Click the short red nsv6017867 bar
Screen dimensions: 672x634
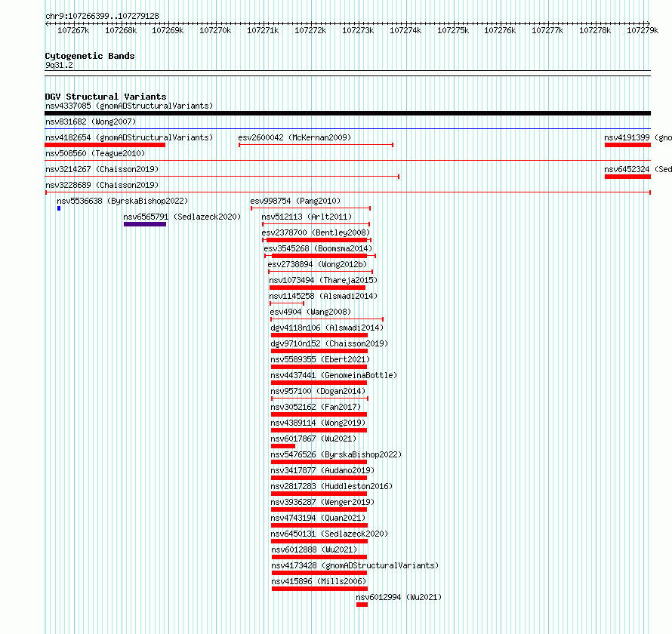(x=283, y=446)
